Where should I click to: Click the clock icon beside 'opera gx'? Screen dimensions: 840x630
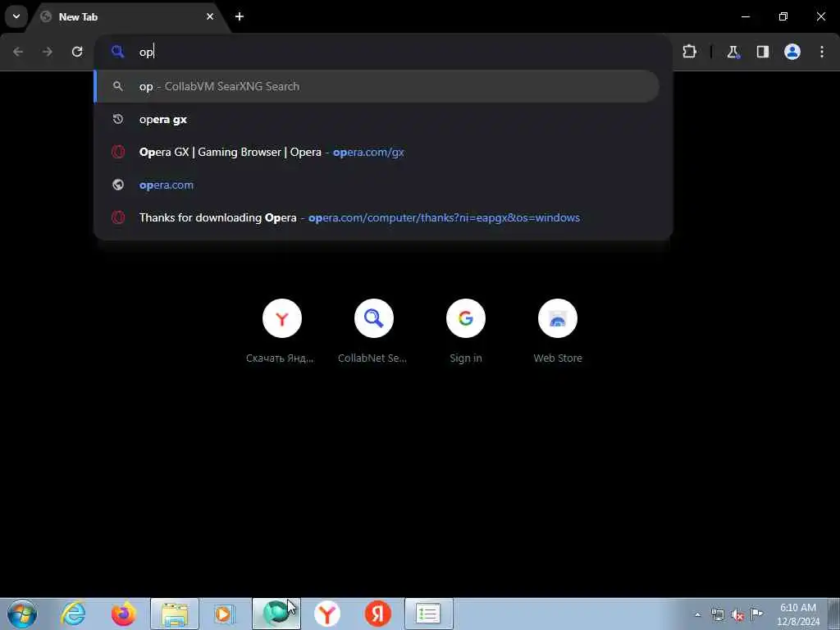click(x=118, y=120)
